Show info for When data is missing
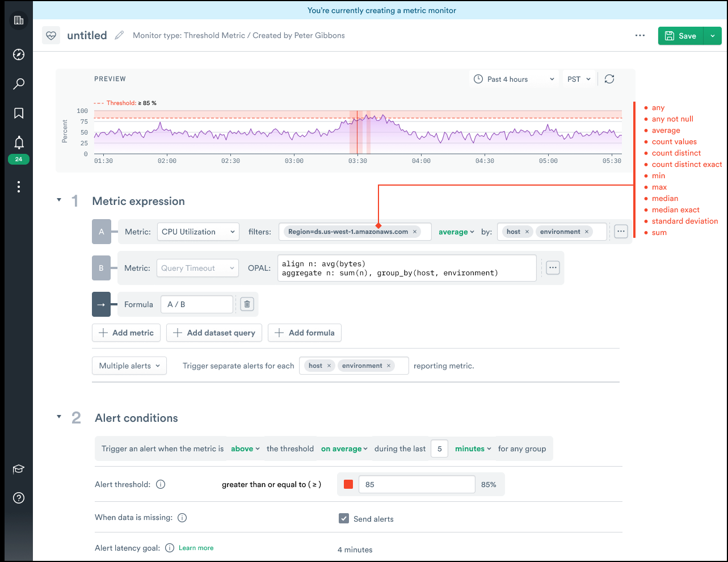Screen dimensions: 728x562 pyautogui.click(x=182, y=518)
